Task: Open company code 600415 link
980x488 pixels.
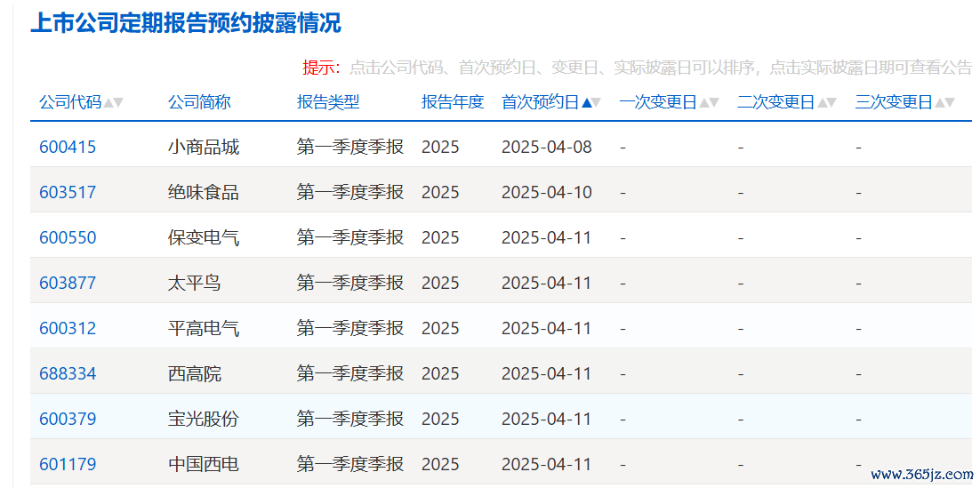Action: coord(68,148)
